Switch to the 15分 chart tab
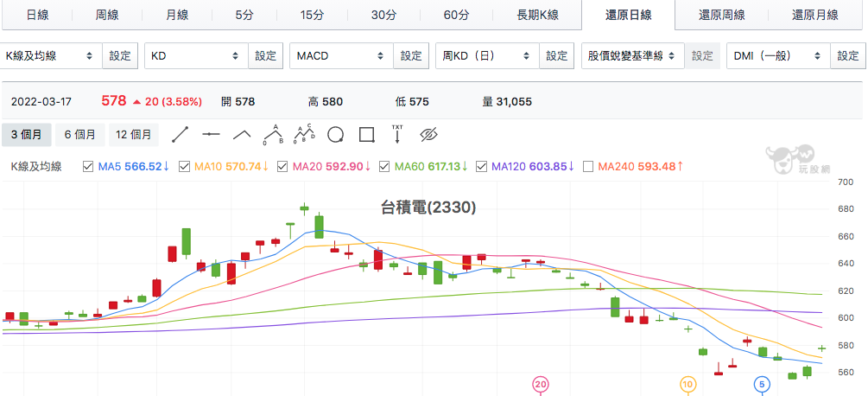This screenshot has width=868, height=396. (x=312, y=15)
